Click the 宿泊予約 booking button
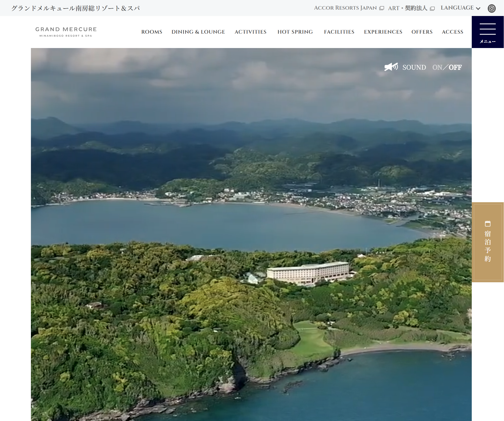504x421 pixels. tap(487, 242)
